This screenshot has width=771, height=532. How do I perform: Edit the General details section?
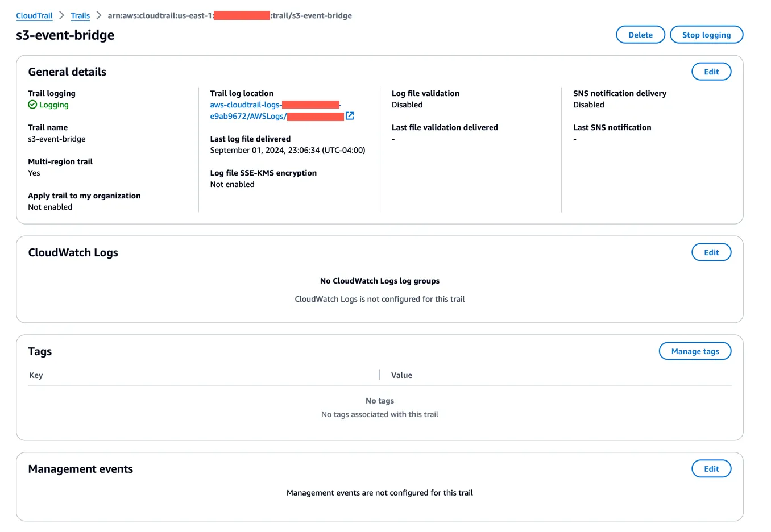[x=711, y=71]
